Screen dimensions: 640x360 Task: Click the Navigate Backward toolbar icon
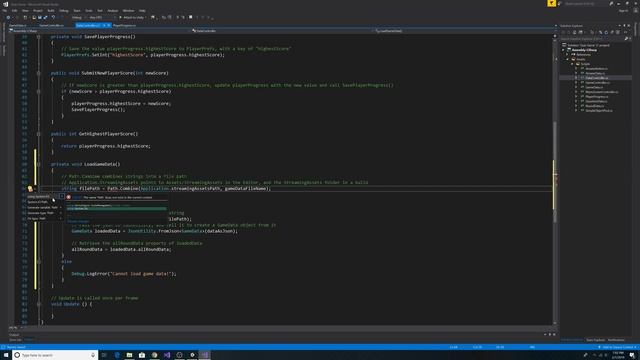pyautogui.click(x=8, y=18)
